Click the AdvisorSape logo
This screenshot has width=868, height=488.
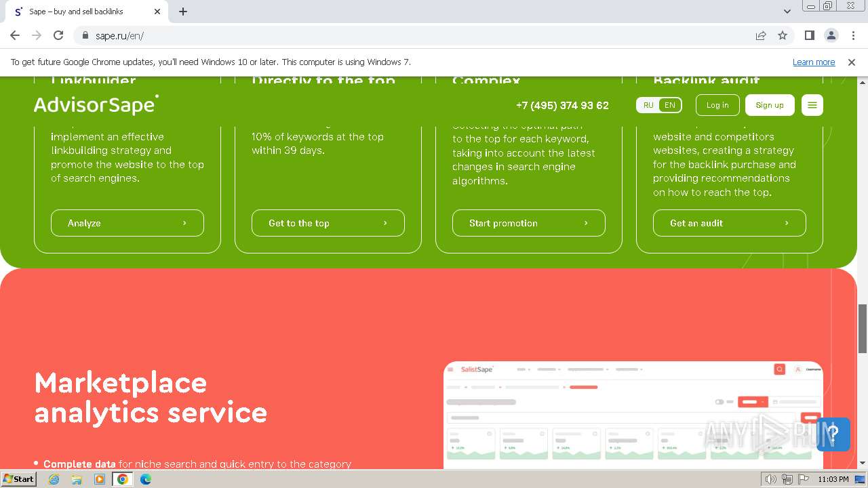(x=96, y=104)
